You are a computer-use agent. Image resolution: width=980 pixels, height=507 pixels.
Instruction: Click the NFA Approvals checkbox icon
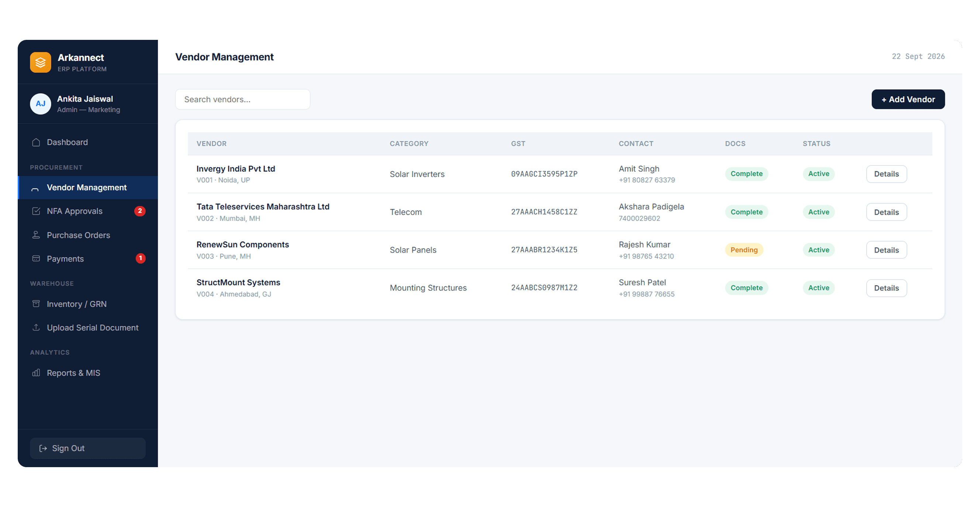tap(36, 211)
